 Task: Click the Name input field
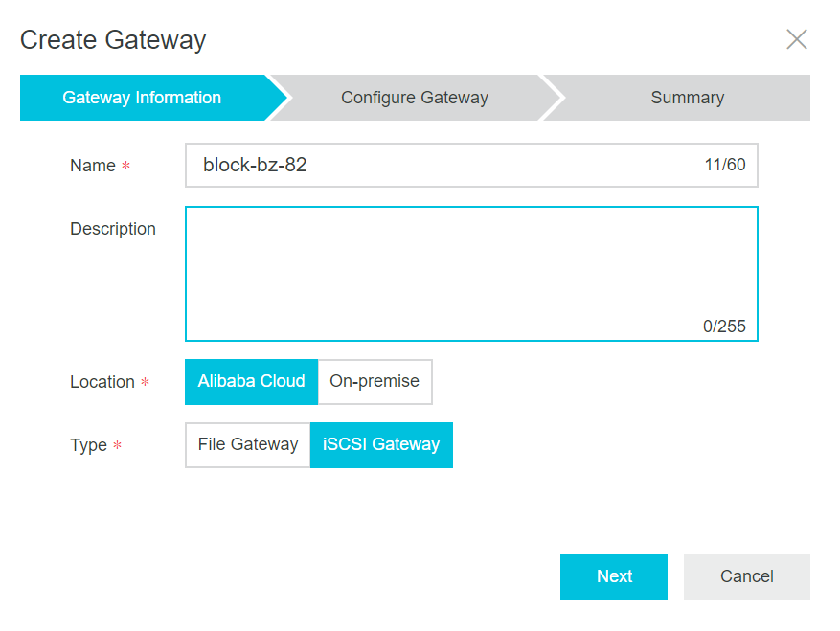click(x=471, y=165)
